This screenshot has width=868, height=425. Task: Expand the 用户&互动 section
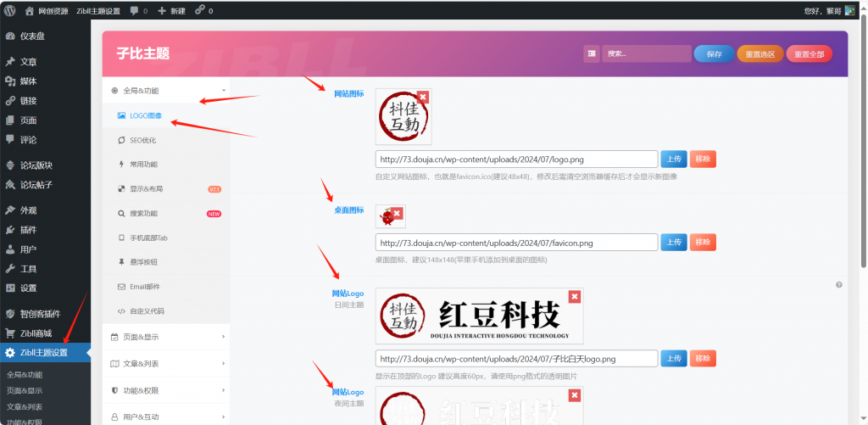(x=166, y=417)
